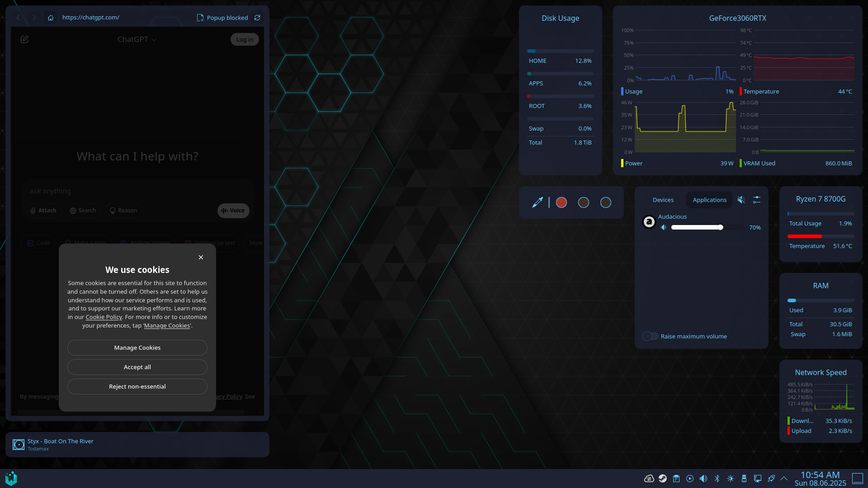The height and width of the screenshot is (488, 868).
Task: Focus the Ask anything input field
Action: [137, 191]
